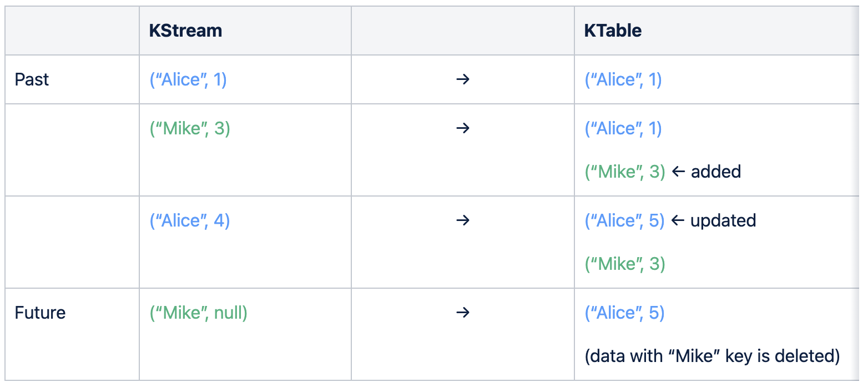This screenshot has width=868, height=392.
Task: Click the arrow in the Future row
Action: click(x=462, y=313)
